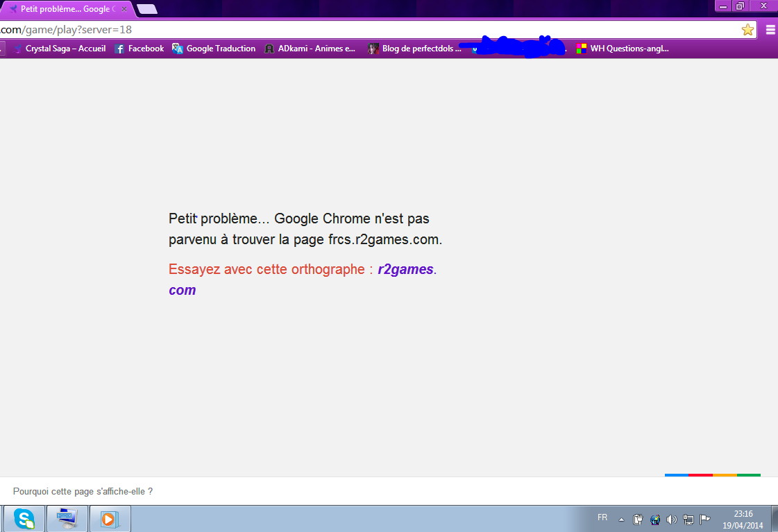
Task: Open the Chrome hamburger menu
Action: 770,30
